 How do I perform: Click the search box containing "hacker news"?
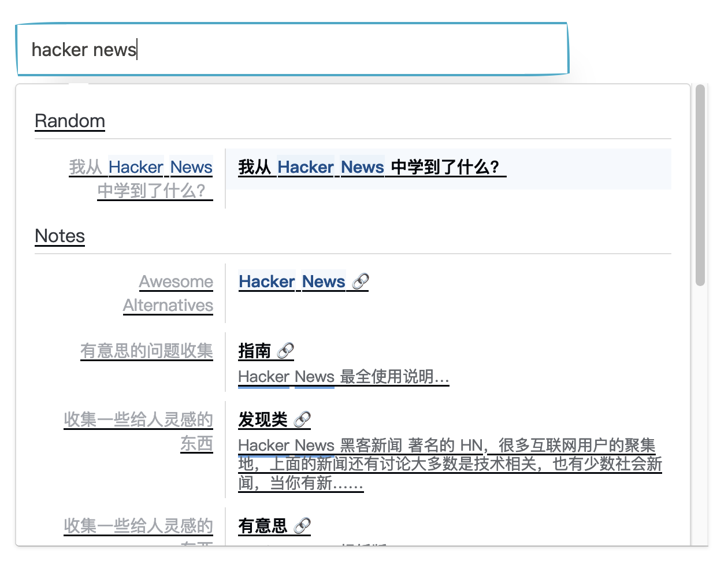[292, 50]
